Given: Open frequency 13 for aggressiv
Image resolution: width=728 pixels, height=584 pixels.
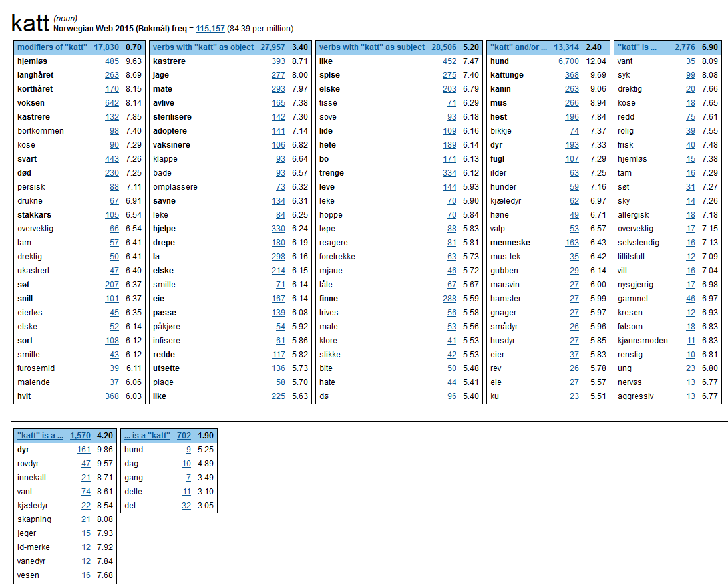Looking at the screenshot, I should tap(691, 396).
